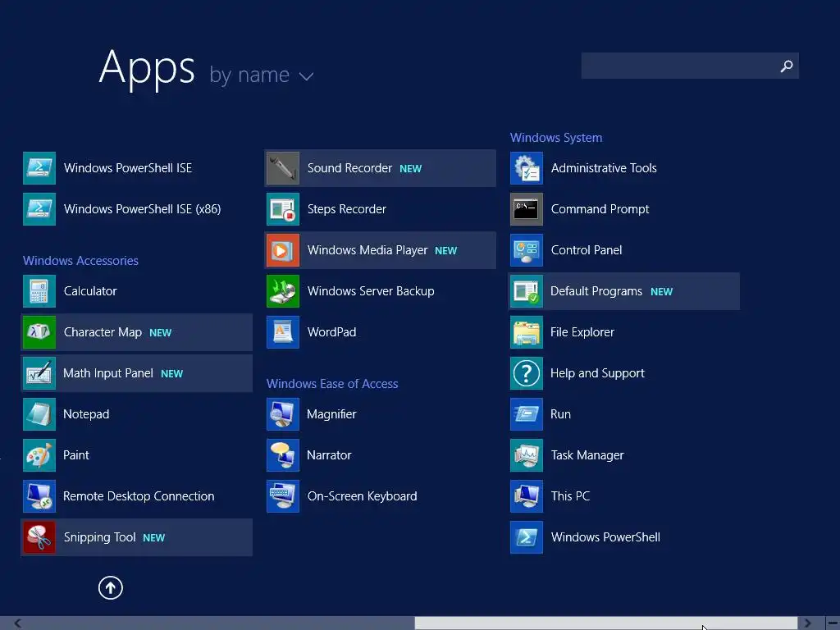840x630 pixels.
Task: Open the Default Programs icon
Action: tap(527, 291)
